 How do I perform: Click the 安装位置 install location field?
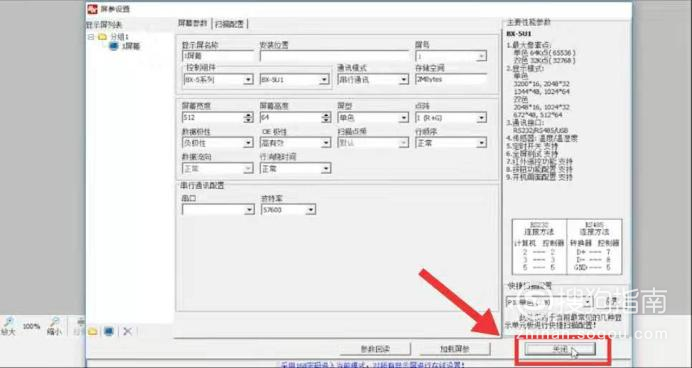(334, 56)
